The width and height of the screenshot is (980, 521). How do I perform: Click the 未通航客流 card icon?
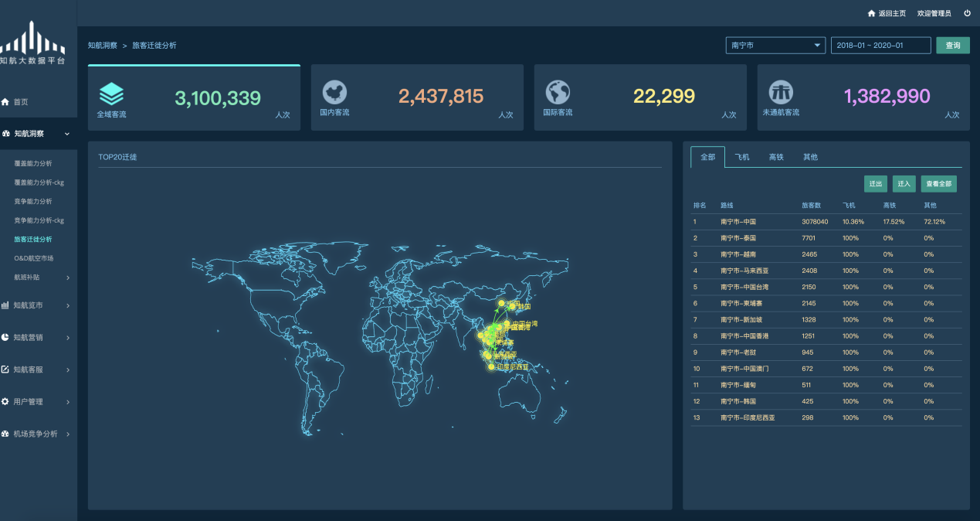coord(780,92)
